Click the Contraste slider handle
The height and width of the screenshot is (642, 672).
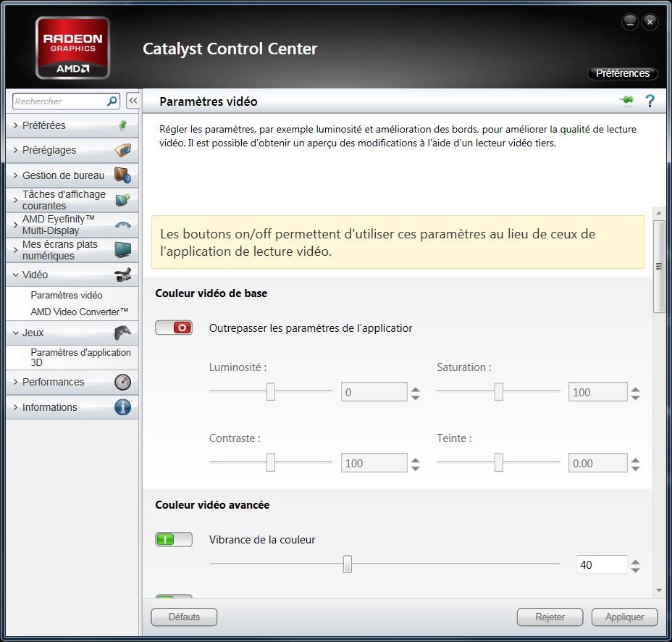pyautogui.click(x=270, y=462)
